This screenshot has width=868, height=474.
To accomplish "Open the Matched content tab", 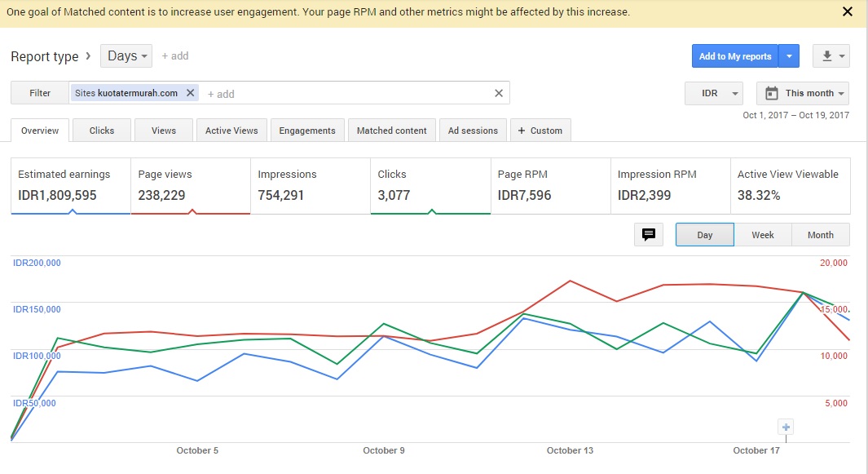I will (x=392, y=131).
